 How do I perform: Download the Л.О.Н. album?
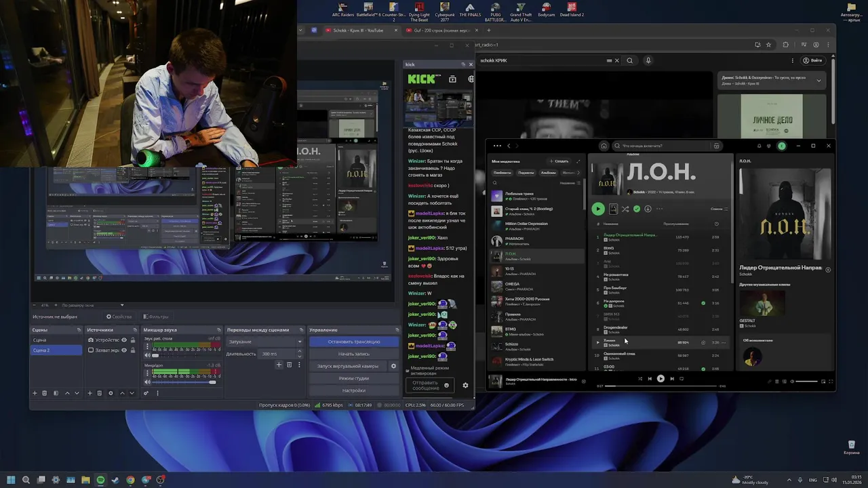click(648, 209)
